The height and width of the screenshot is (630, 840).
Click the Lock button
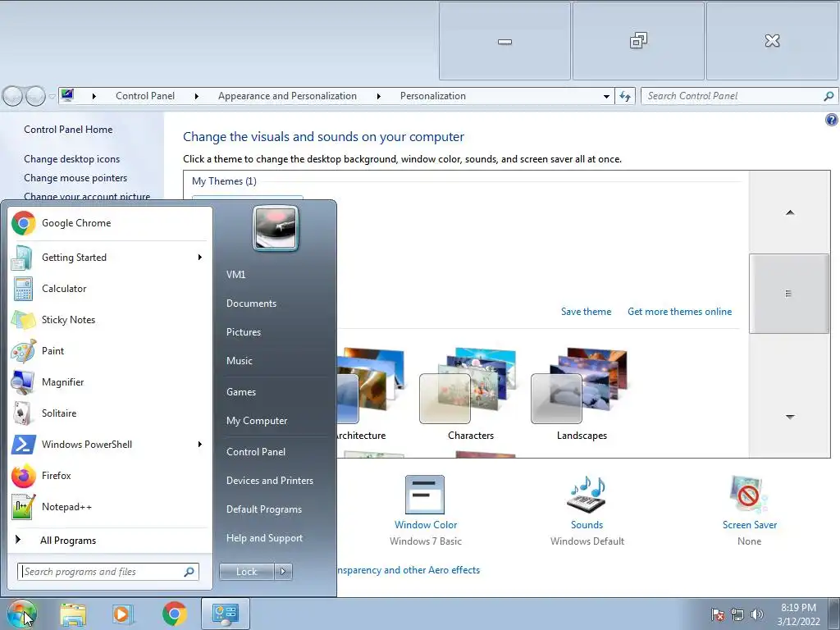[246, 572]
